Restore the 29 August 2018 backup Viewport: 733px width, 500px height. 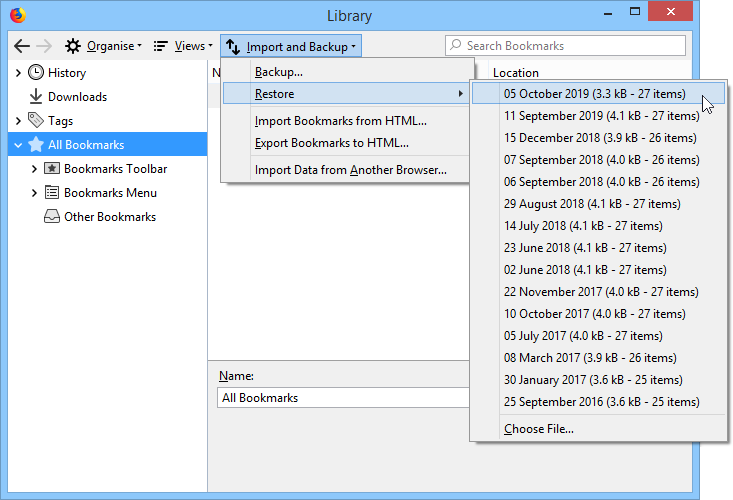point(598,203)
